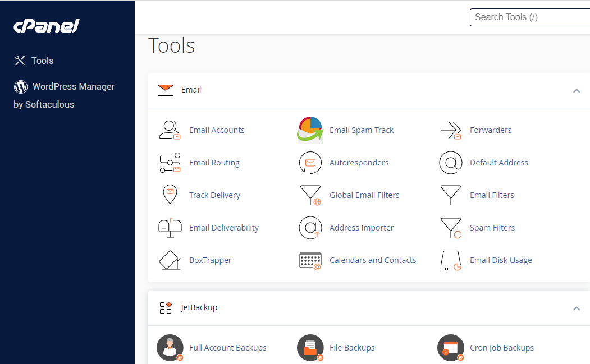Image resolution: width=590 pixels, height=364 pixels.
Task: Open the Calendars and Contacts link
Action: click(x=373, y=260)
